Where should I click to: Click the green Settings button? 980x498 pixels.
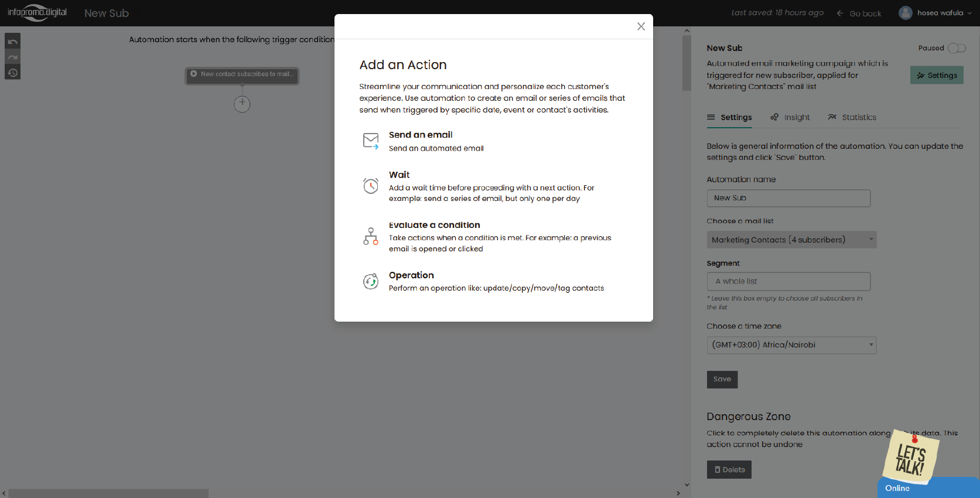[x=937, y=75]
